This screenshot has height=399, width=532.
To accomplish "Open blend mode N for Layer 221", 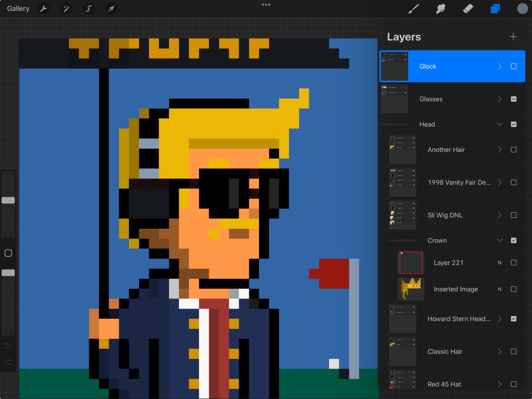I will point(500,262).
